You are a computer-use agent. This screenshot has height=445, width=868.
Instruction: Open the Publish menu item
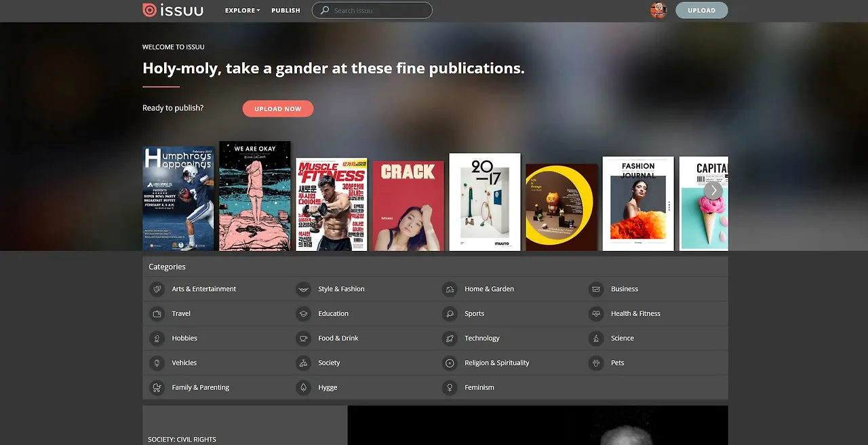285,10
